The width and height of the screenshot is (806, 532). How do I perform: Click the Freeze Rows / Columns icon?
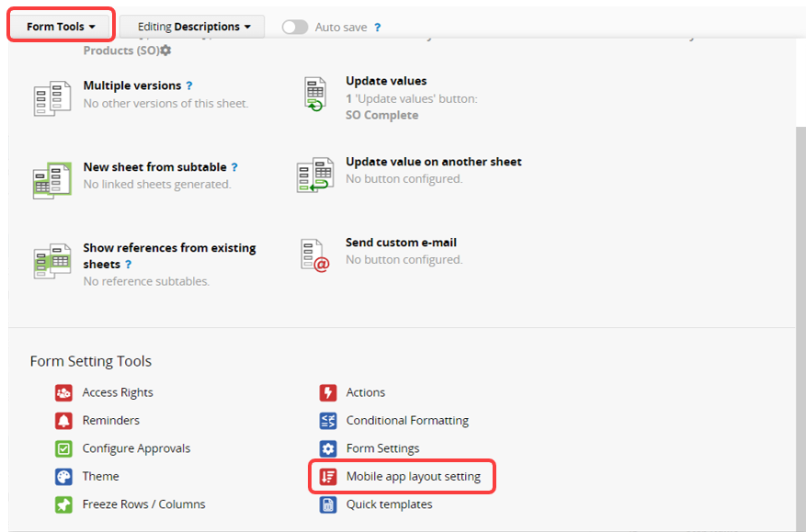63,504
